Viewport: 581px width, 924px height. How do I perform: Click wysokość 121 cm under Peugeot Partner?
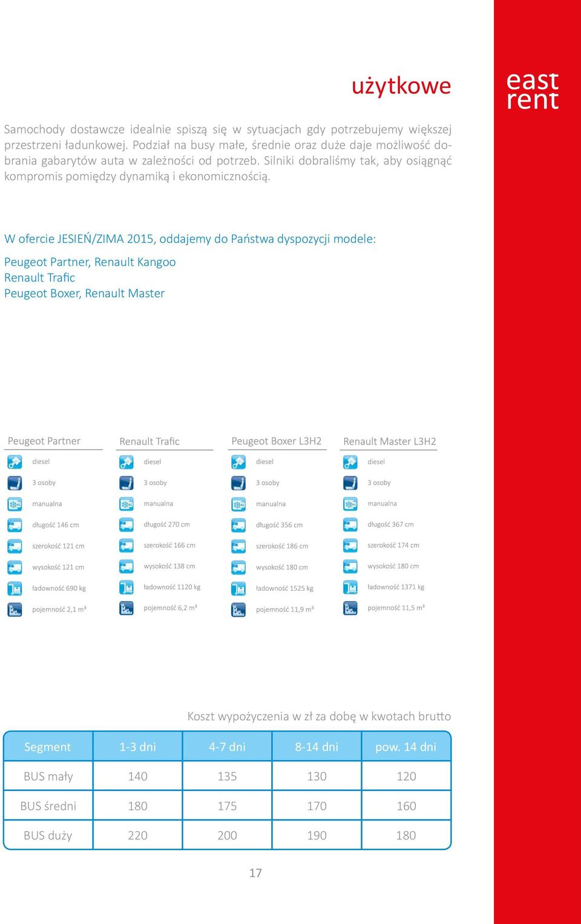(58, 567)
